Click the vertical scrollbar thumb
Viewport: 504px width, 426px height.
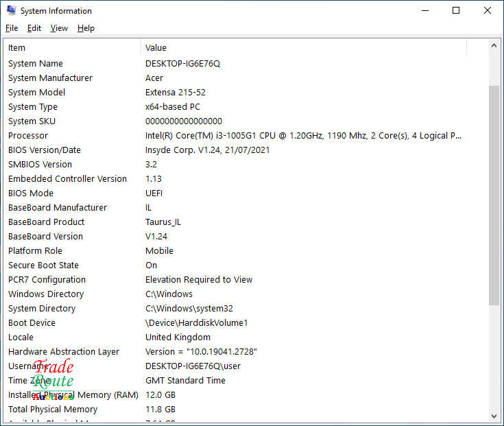(x=494, y=196)
